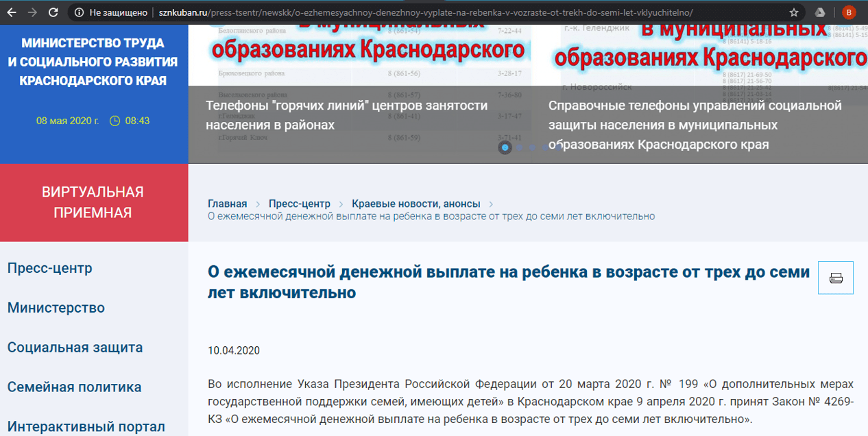Open 'Интерактивный портал' sidebar item
The height and width of the screenshot is (436, 868).
tap(86, 427)
